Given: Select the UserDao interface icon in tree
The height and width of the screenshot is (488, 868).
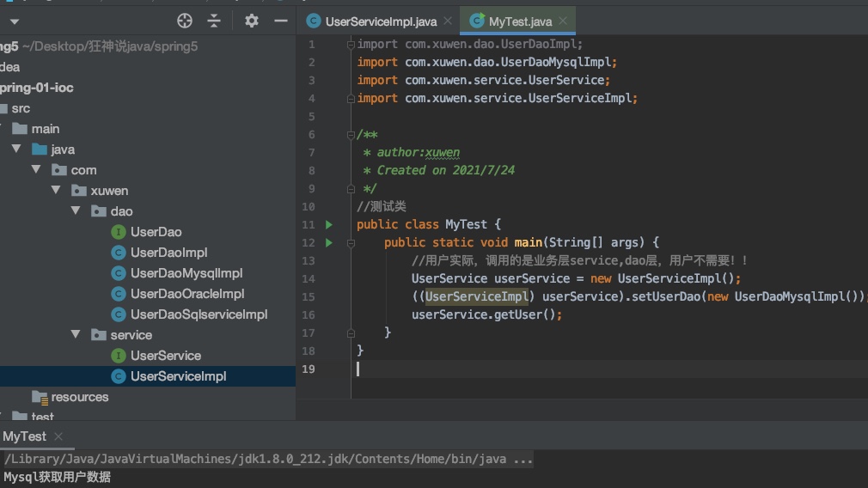Looking at the screenshot, I should tap(119, 232).
